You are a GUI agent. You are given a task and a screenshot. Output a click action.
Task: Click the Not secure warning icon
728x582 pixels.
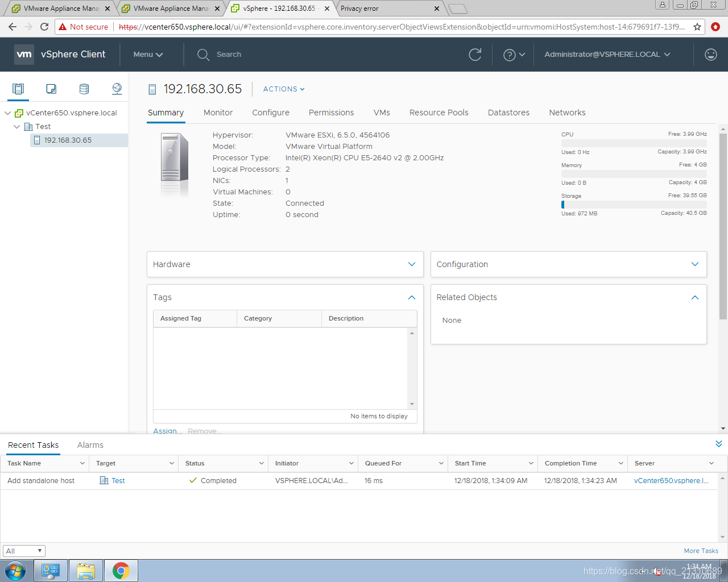63,27
